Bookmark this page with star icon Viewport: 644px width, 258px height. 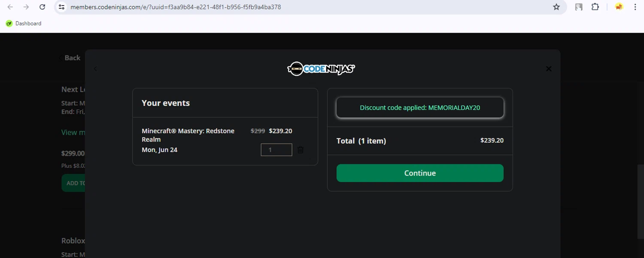tap(556, 7)
